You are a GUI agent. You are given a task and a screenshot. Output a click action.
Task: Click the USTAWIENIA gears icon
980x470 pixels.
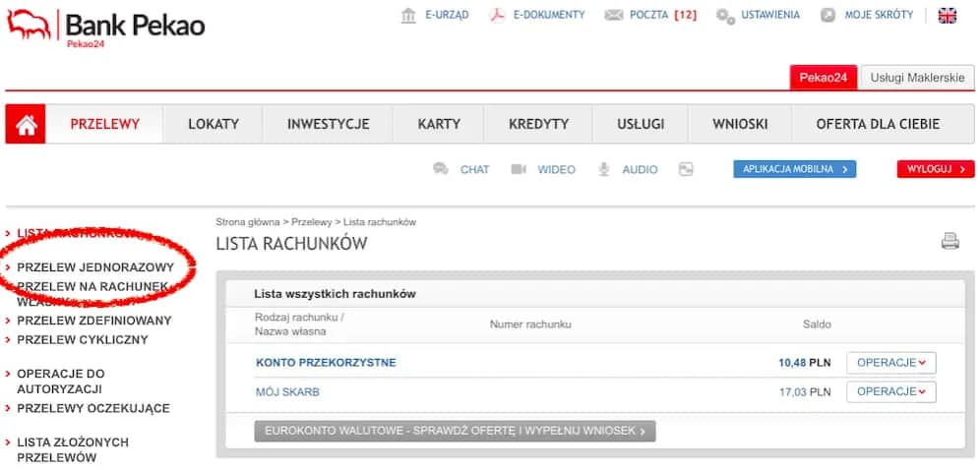point(725,16)
